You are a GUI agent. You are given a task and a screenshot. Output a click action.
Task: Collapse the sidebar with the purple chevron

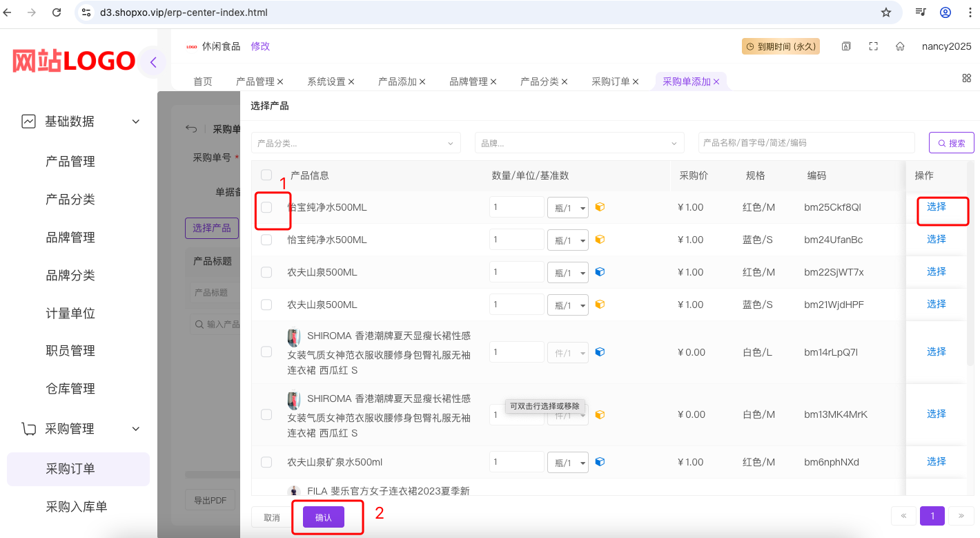[x=153, y=62]
